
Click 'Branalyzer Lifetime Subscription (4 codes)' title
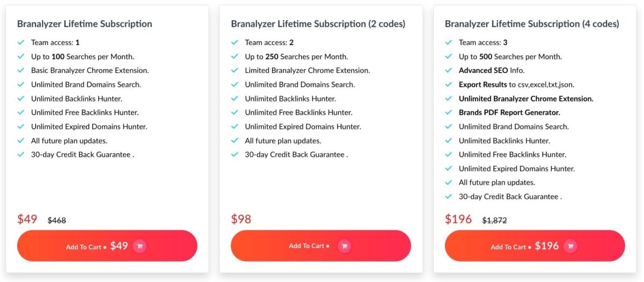[x=531, y=24]
